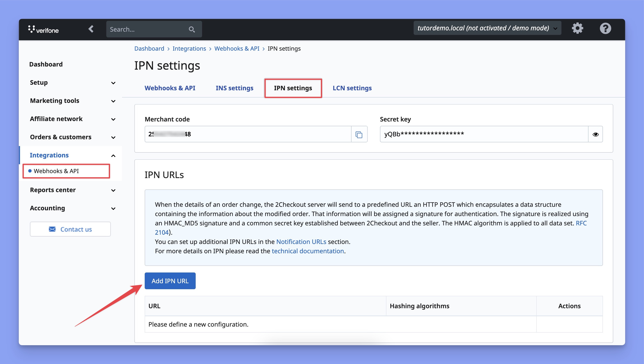Switch to the Webhooks & API tab
This screenshot has height=364, width=644.
coord(170,88)
